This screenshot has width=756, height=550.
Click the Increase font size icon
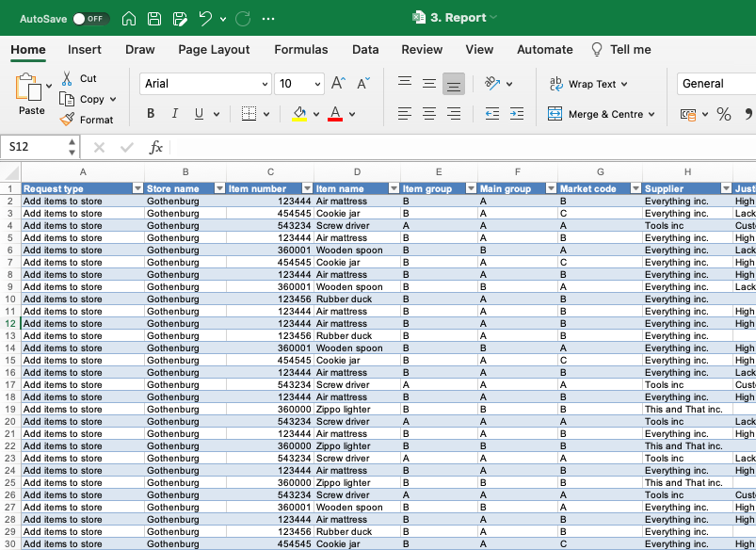(339, 84)
